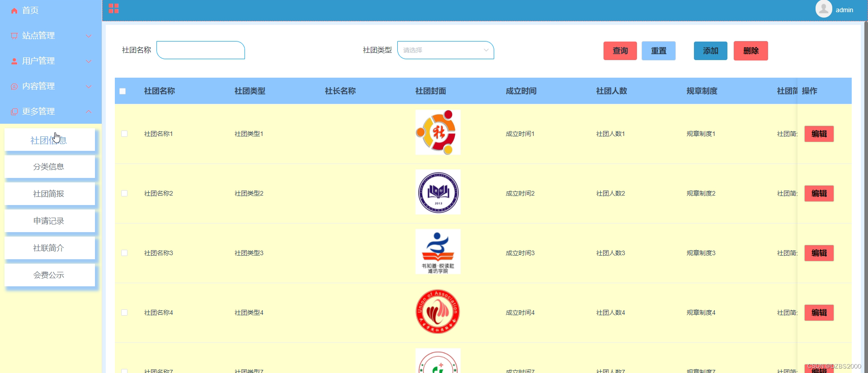Open cover image of 社团名称1

438,133
